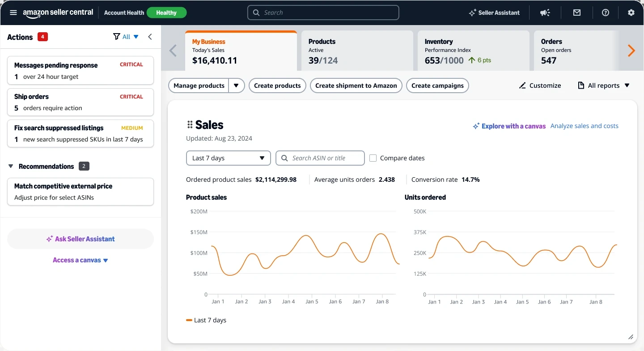Open the Analyze sales and costs link
The width and height of the screenshot is (644, 351).
click(585, 126)
